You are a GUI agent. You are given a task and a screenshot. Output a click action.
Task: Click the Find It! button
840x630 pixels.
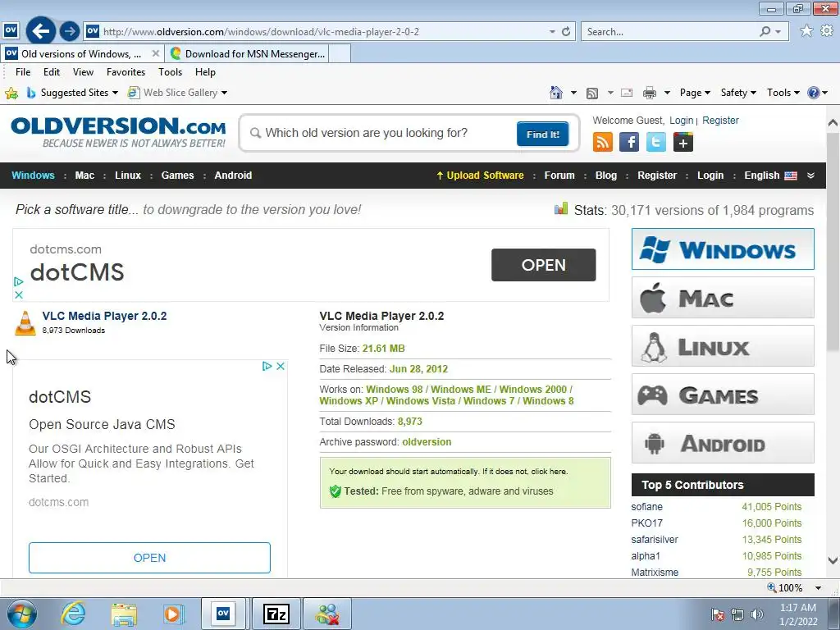(543, 134)
